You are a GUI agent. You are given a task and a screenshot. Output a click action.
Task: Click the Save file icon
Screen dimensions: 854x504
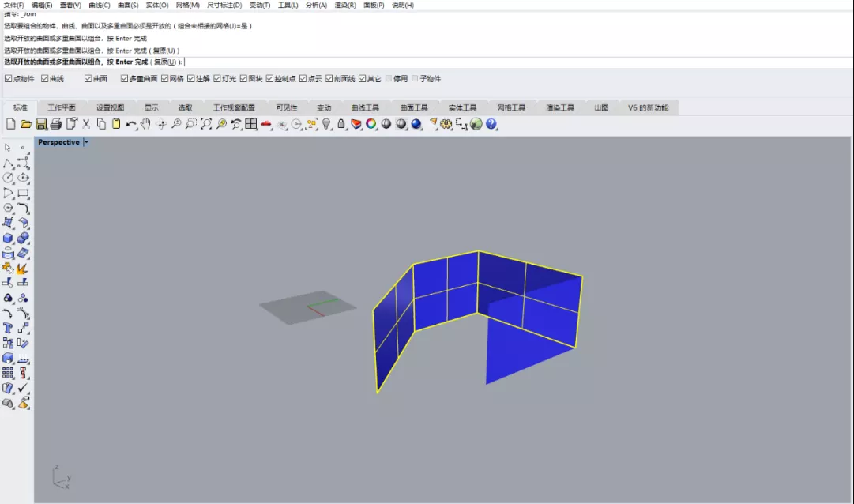[41, 124]
